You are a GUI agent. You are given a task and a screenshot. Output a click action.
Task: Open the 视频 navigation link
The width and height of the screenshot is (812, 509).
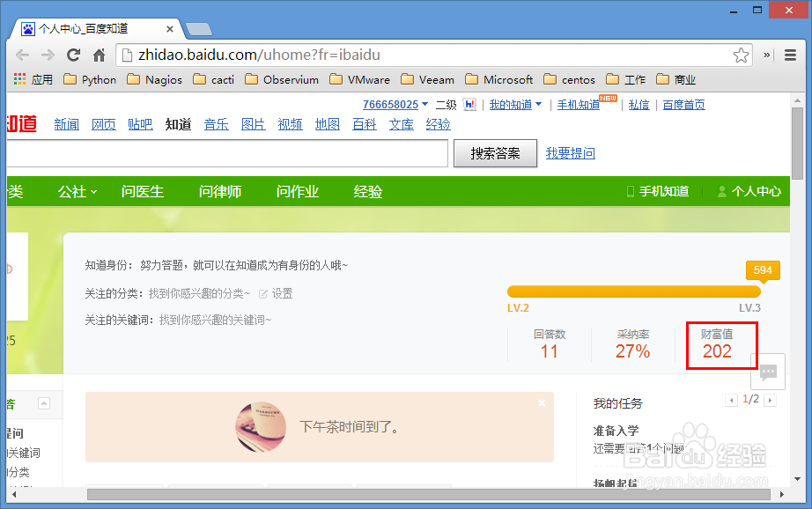point(290,124)
